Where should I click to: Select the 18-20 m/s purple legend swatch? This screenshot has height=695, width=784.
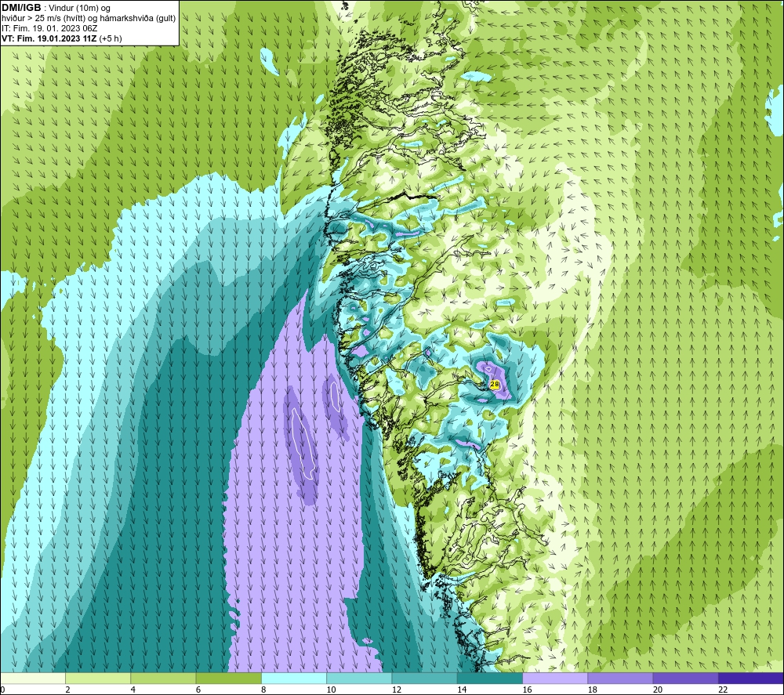pyautogui.click(x=620, y=678)
